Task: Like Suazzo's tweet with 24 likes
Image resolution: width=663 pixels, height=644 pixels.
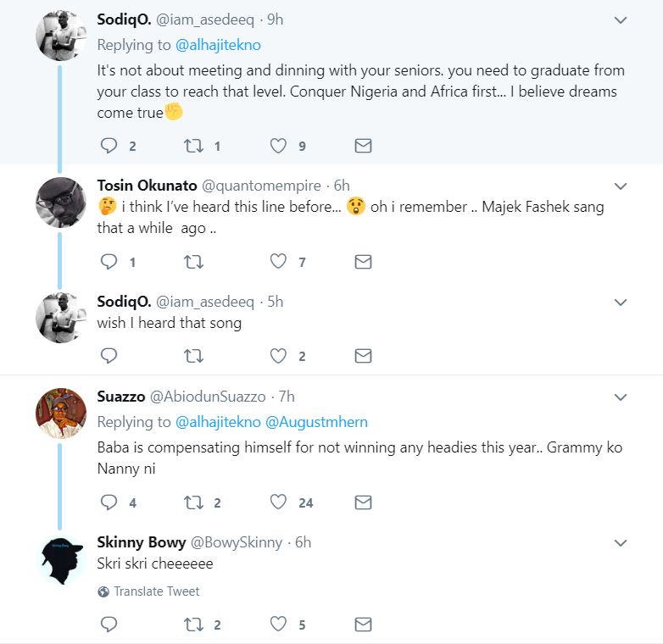Action: point(278,502)
